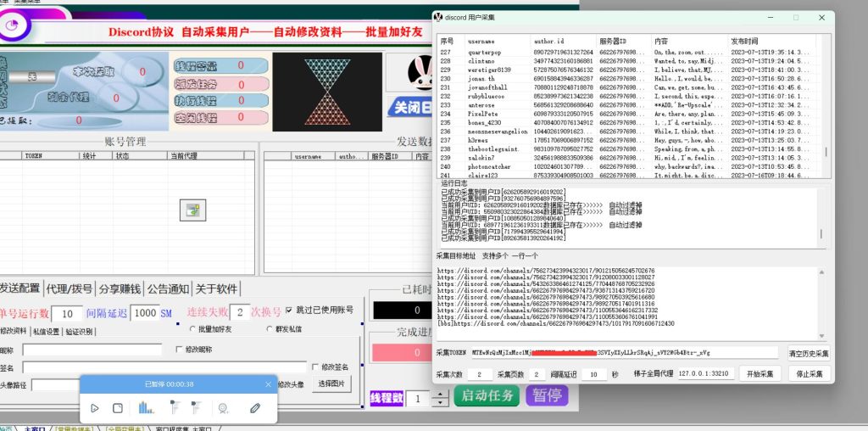Open the webcam icon in recorder toolbar
This screenshot has height=431, width=868.
[224, 408]
